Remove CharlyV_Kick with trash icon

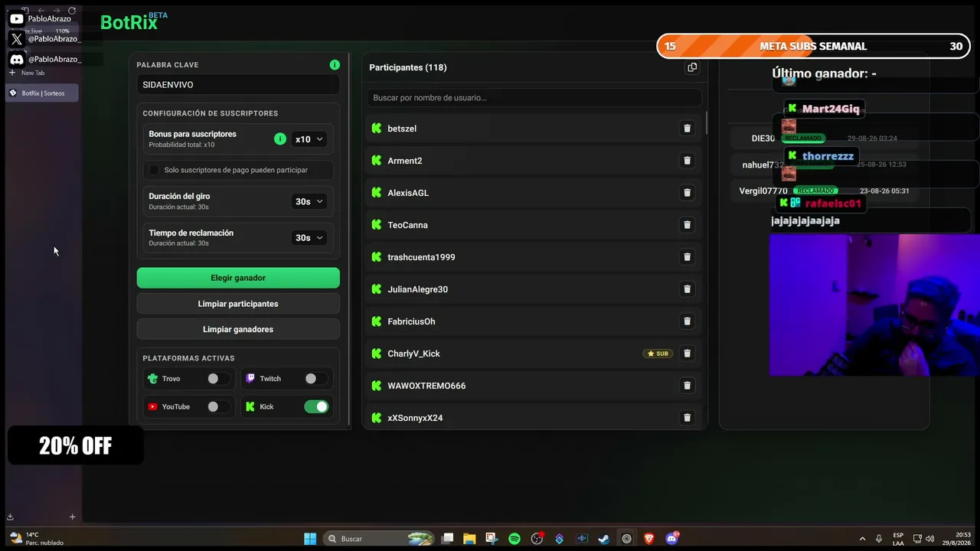687,354
